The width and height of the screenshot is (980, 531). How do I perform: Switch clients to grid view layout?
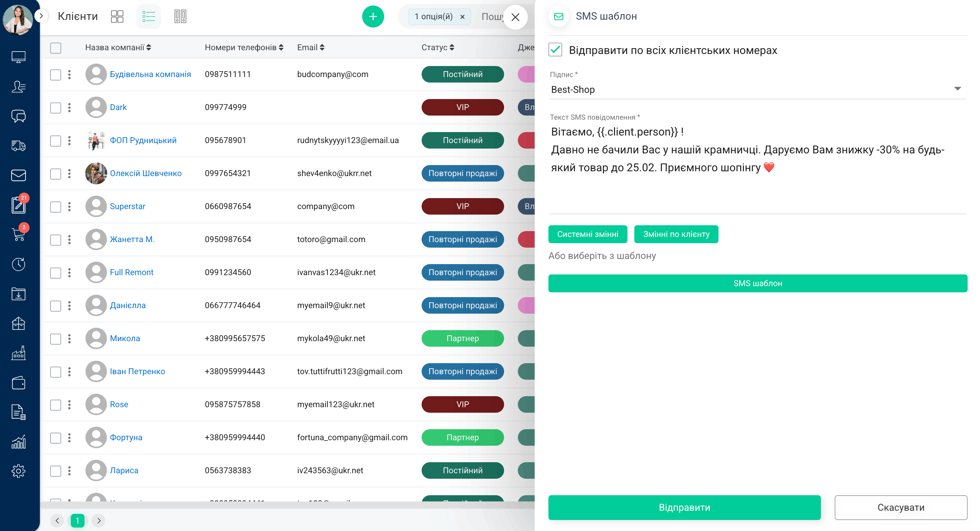click(x=117, y=16)
